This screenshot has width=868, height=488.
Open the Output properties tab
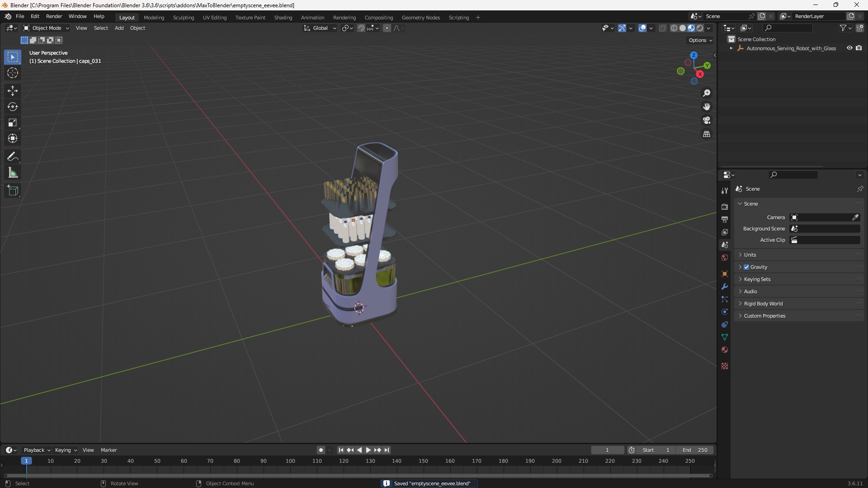click(725, 219)
